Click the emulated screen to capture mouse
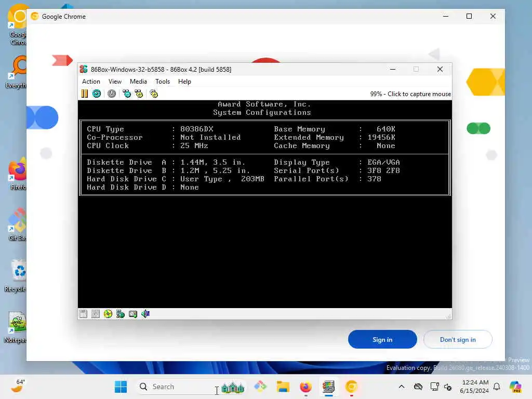 264,204
